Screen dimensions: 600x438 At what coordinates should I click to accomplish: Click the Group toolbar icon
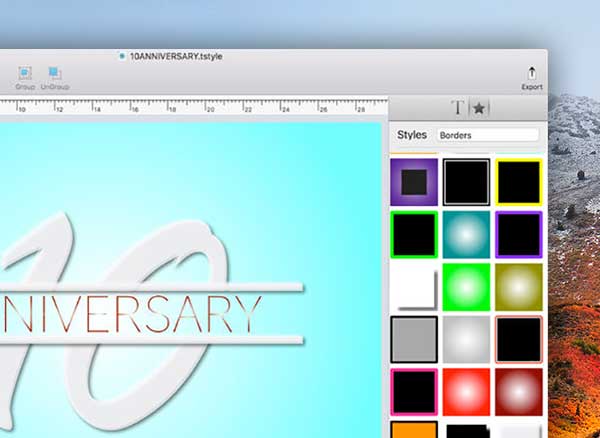(x=25, y=73)
